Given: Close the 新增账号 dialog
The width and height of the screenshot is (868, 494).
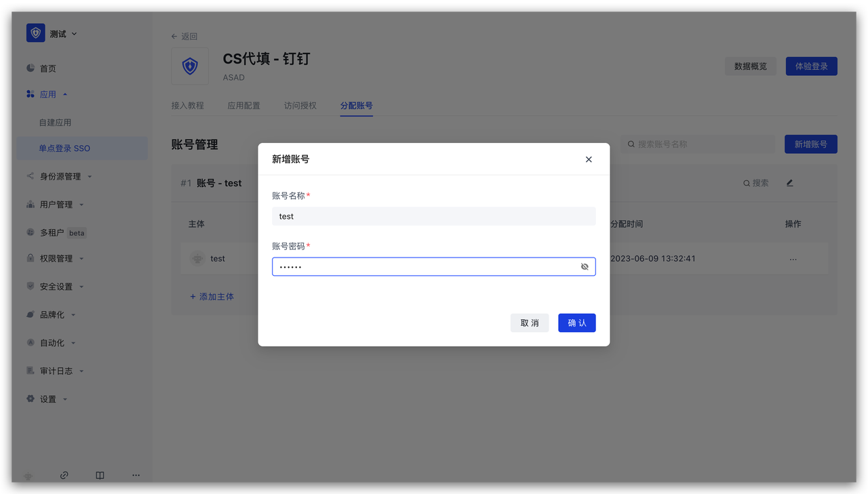Looking at the screenshot, I should pyautogui.click(x=589, y=159).
